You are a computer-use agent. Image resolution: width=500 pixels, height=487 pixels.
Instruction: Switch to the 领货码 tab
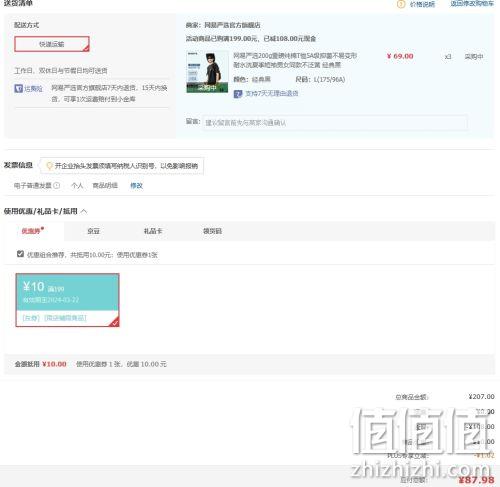(x=212, y=231)
